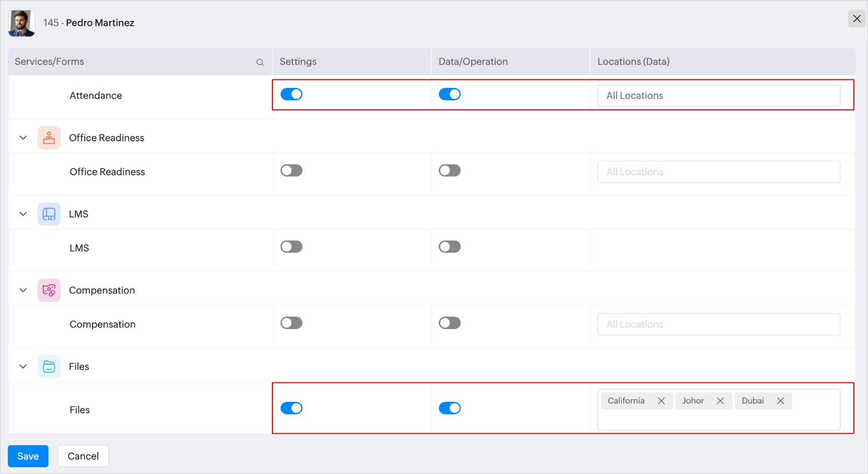Remove the California location tag
Screen dimensions: 868x474
point(661,401)
